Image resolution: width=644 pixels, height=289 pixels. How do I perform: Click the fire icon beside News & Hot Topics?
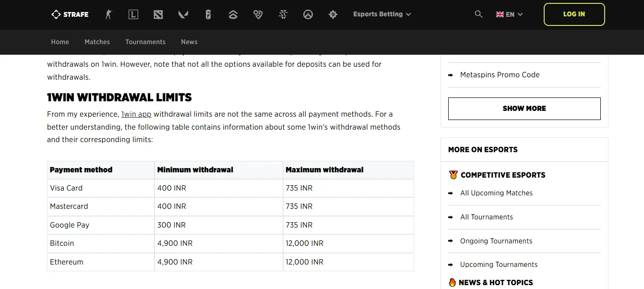tap(452, 282)
